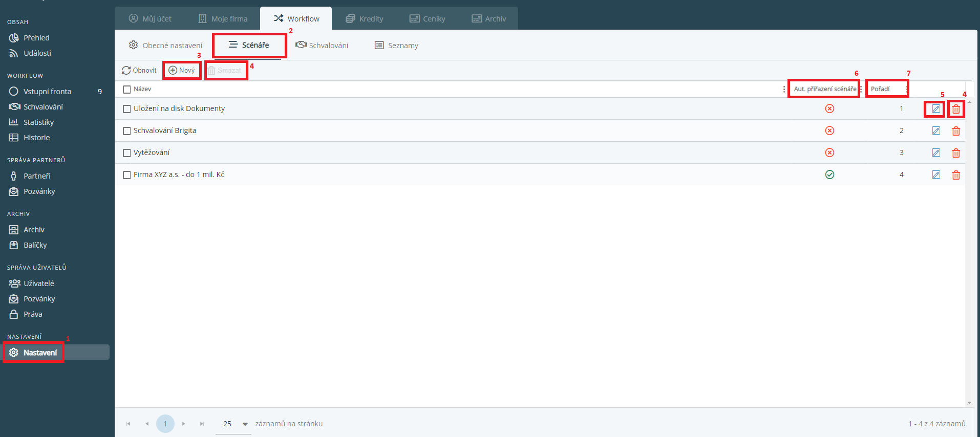Open Statistiky from the sidebar
This screenshot has height=437, width=980.
point(38,122)
